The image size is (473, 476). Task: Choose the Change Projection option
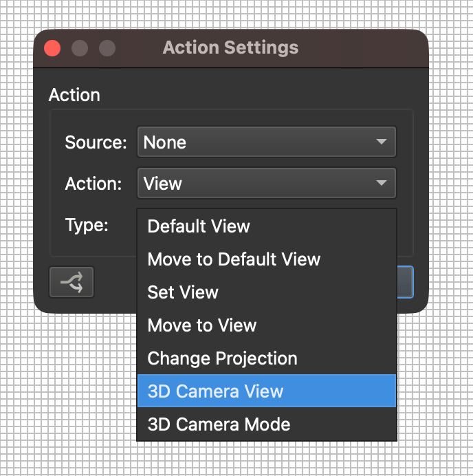222,358
